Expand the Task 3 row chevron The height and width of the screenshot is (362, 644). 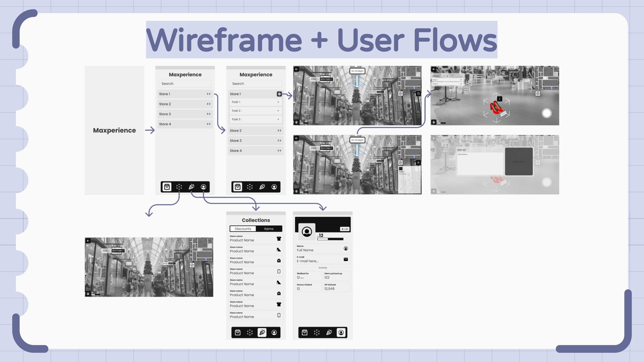pyautogui.click(x=278, y=119)
